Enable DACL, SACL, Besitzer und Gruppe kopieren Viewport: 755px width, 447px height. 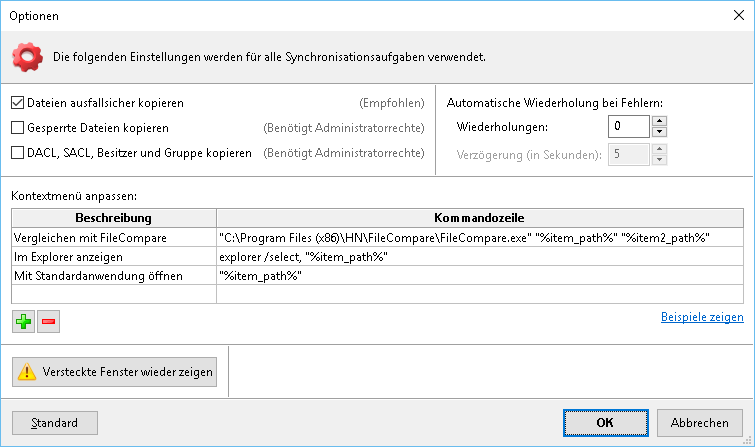coord(17,153)
